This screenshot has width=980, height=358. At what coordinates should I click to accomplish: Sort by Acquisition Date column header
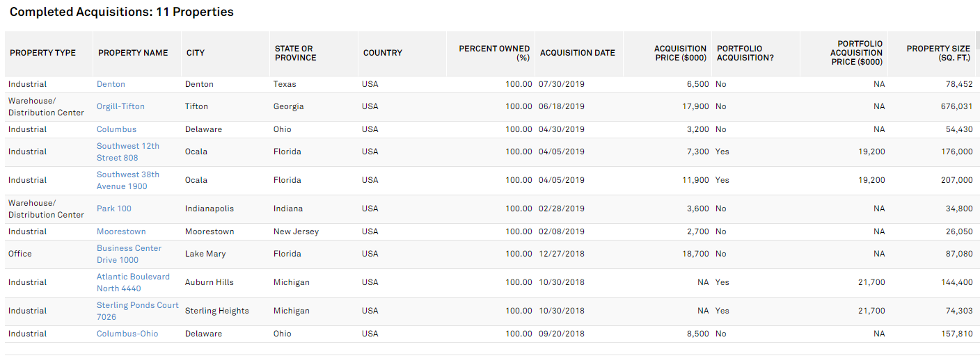tap(577, 53)
